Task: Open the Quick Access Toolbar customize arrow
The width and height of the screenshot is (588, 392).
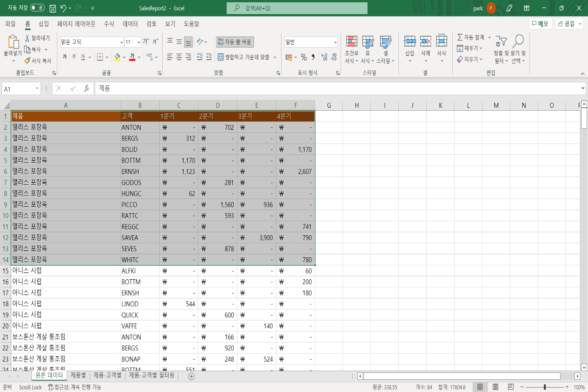Action: pyautogui.click(x=93, y=8)
